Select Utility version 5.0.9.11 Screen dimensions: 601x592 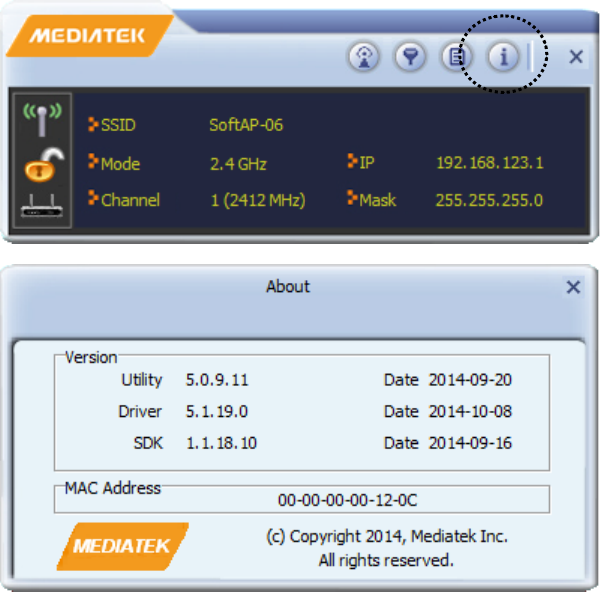pos(217,380)
